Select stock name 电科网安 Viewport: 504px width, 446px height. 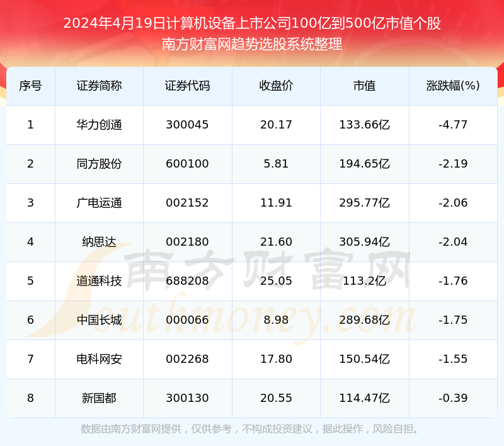coord(99,359)
